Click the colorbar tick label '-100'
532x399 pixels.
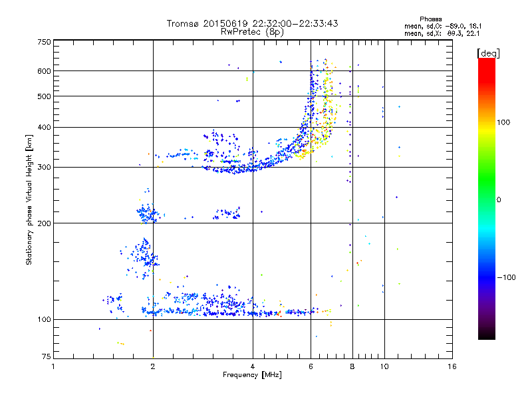(x=506, y=277)
